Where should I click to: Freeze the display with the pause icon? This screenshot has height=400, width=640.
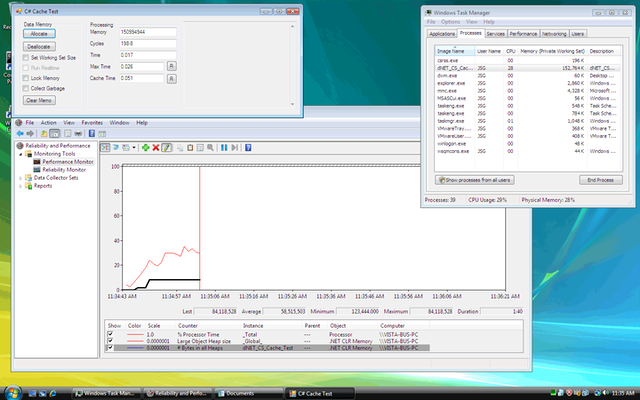[x=224, y=147]
